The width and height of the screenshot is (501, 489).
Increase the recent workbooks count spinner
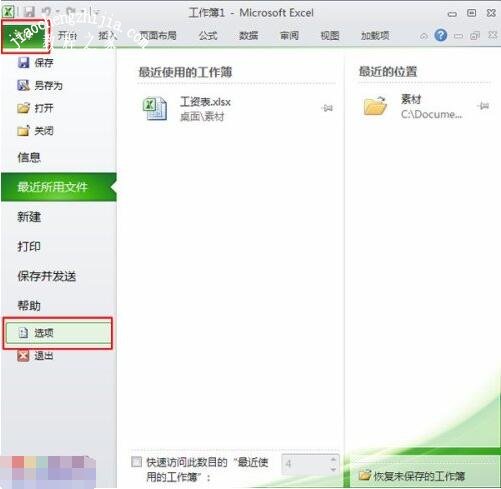[333, 459]
